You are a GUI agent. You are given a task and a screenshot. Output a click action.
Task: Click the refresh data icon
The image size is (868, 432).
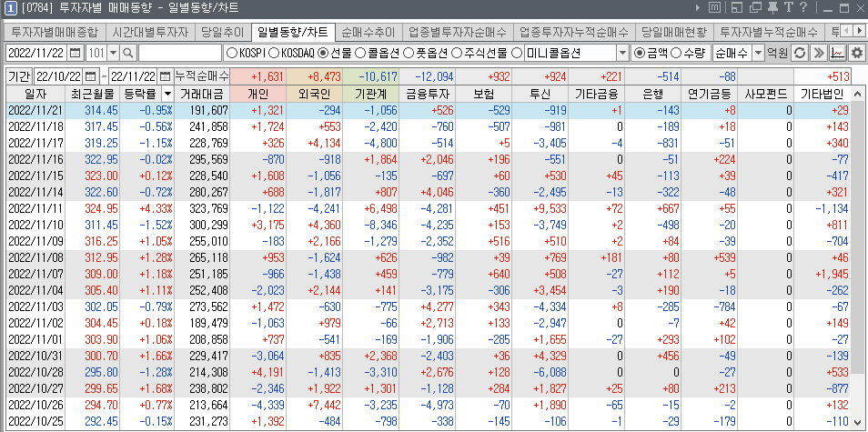coord(800,53)
